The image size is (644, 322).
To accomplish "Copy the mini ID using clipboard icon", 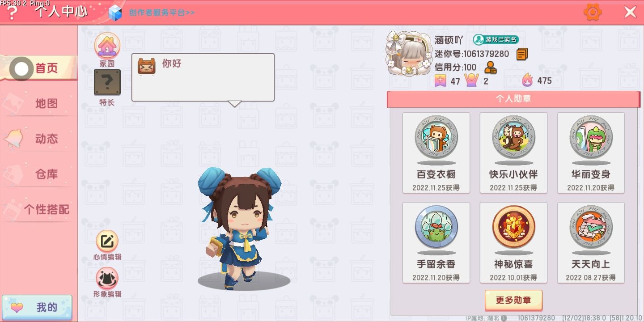I will pyautogui.click(x=522, y=54).
